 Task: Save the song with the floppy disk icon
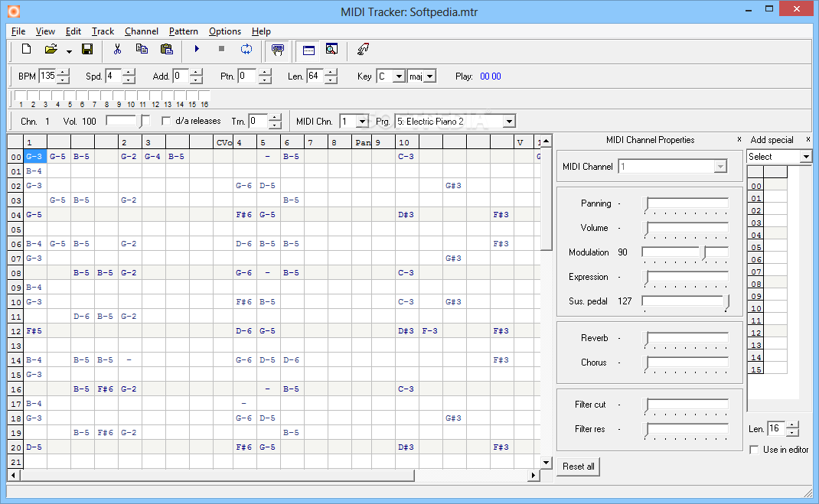[87, 50]
